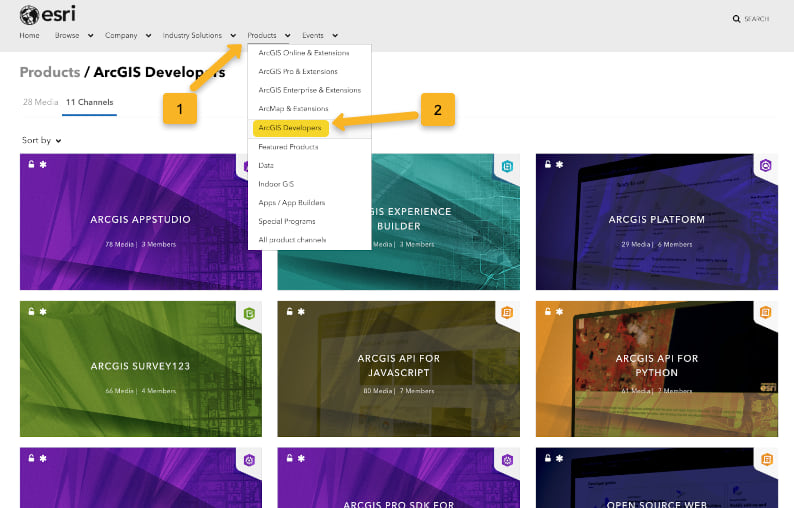Open the ArcGIS Survey123 channel title

140,366
